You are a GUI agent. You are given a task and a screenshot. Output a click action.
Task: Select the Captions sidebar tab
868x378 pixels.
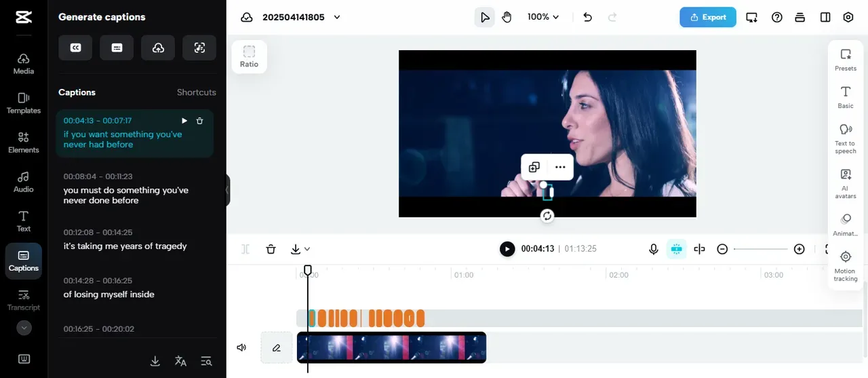pyautogui.click(x=24, y=261)
